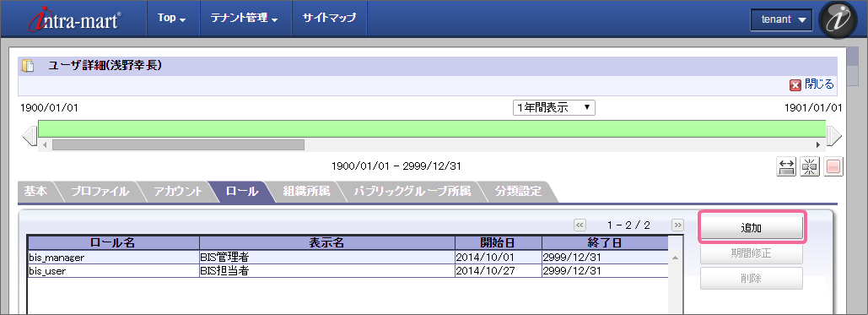Go to next page of roles

point(677,225)
